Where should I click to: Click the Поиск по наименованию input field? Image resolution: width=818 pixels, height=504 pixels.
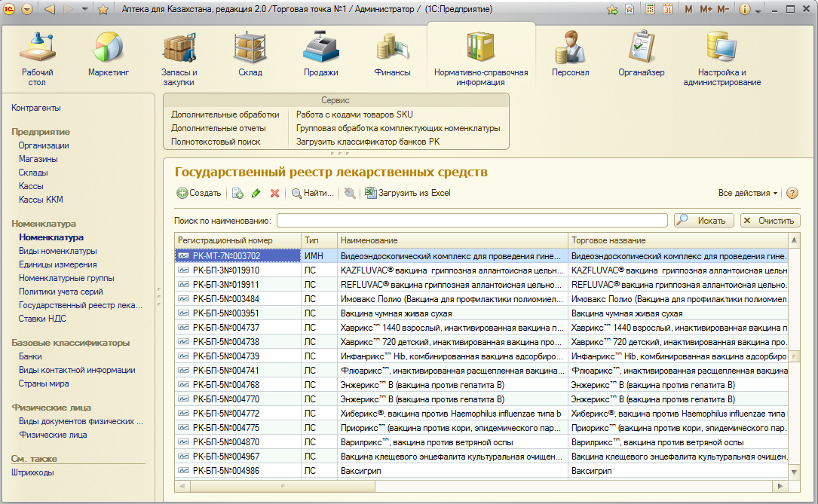click(471, 220)
